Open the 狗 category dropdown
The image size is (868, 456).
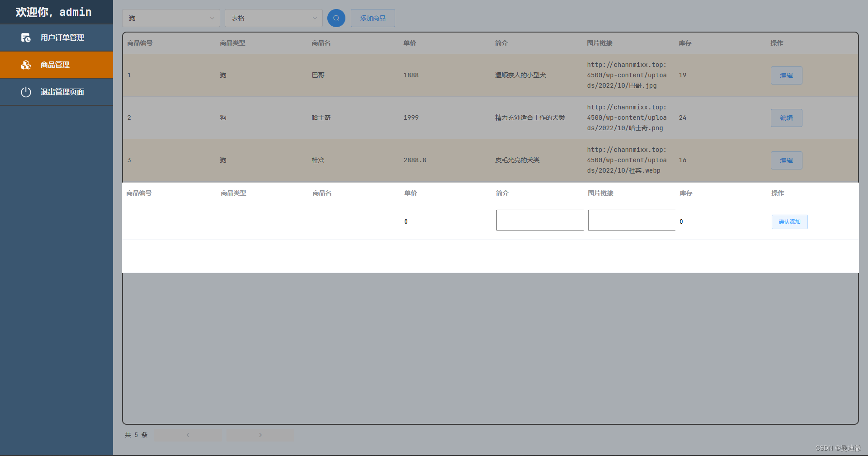pyautogui.click(x=171, y=18)
